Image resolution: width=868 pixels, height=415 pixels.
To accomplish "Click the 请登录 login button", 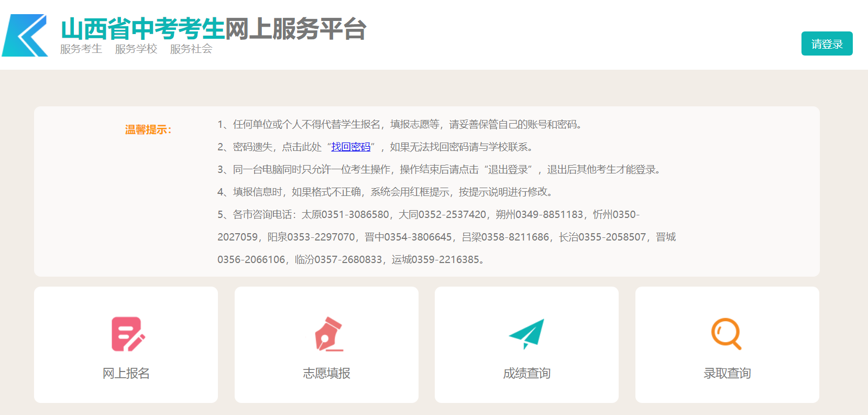I will [x=827, y=43].
